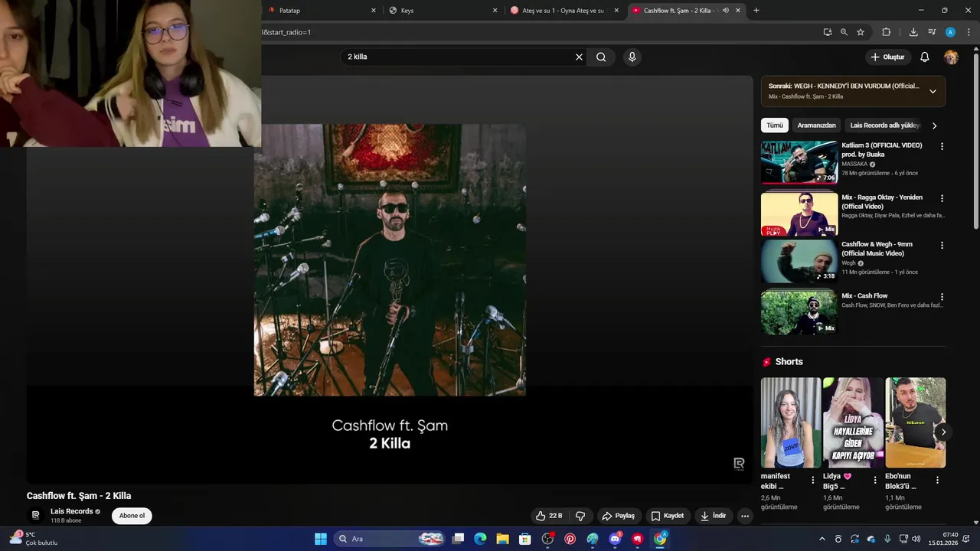Open a new browser tab with plus
Viewport: 980px width, 551px height.
pyautogui.click(x=756, y=11)
